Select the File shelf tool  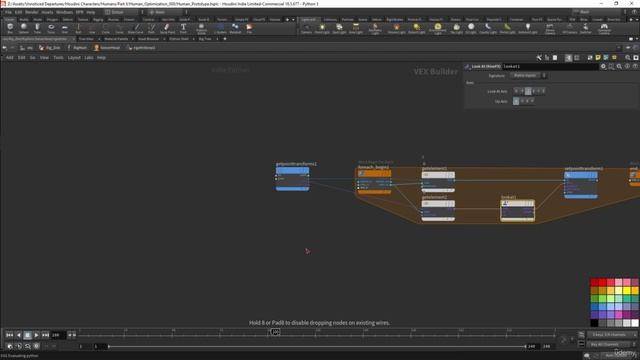249,28
